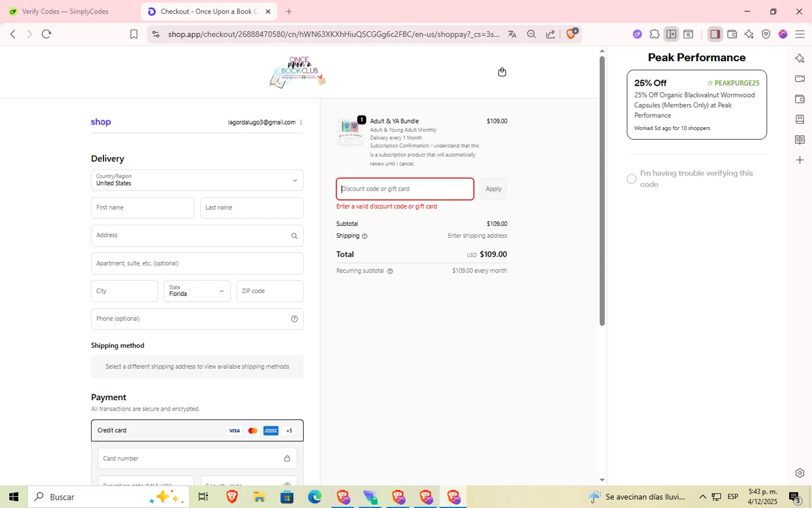This screenshot has height=508, width=812.
Task: Click the ESP language indicator
Action: coord(733,497)
